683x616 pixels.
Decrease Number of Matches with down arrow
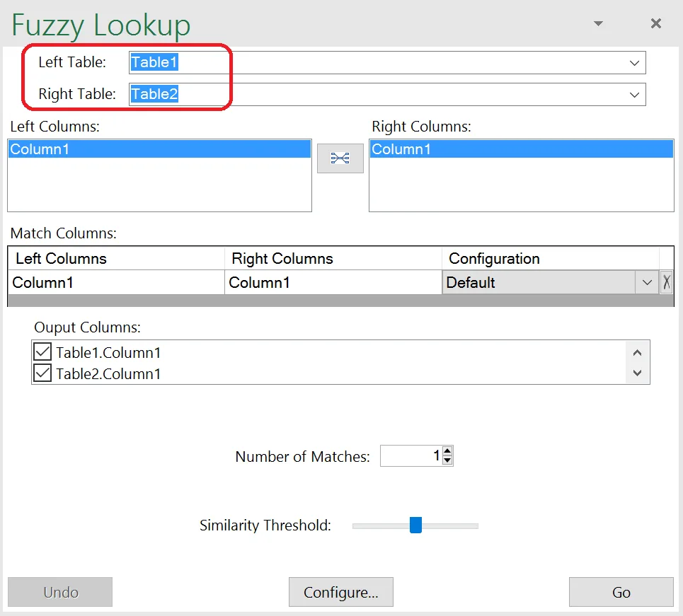(x=447, y=460)
